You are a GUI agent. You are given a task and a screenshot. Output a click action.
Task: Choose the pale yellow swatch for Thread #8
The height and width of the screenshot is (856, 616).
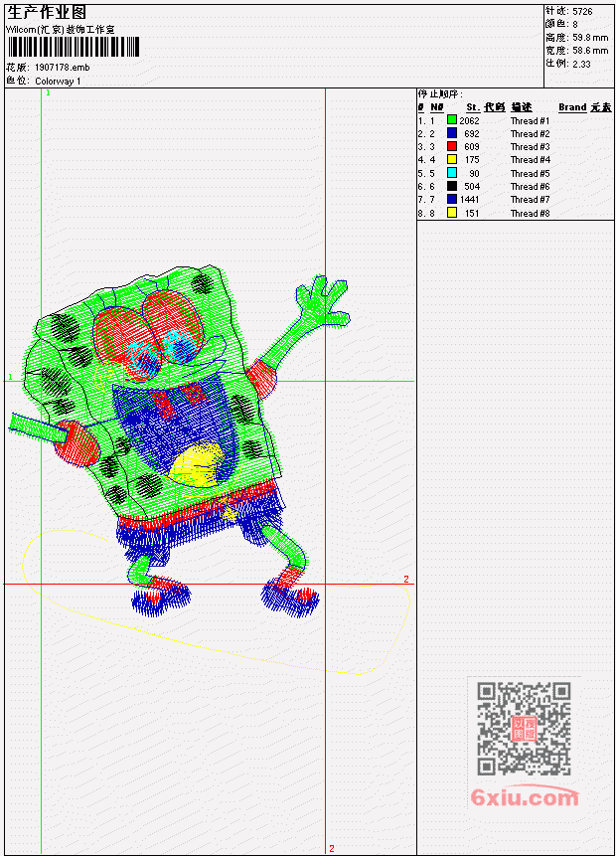(452, 213)
